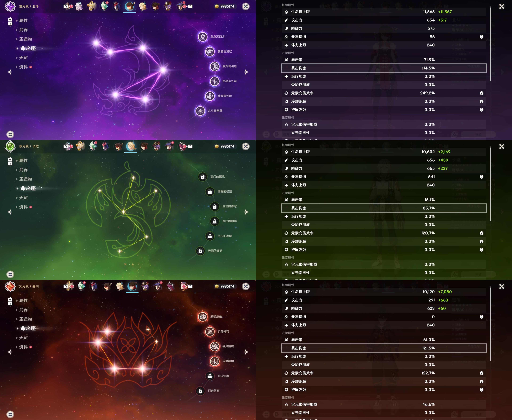Select the highlighted 暴击伤害 114.5% row
This screenshot has width=512, height=420.
[384, 68]
